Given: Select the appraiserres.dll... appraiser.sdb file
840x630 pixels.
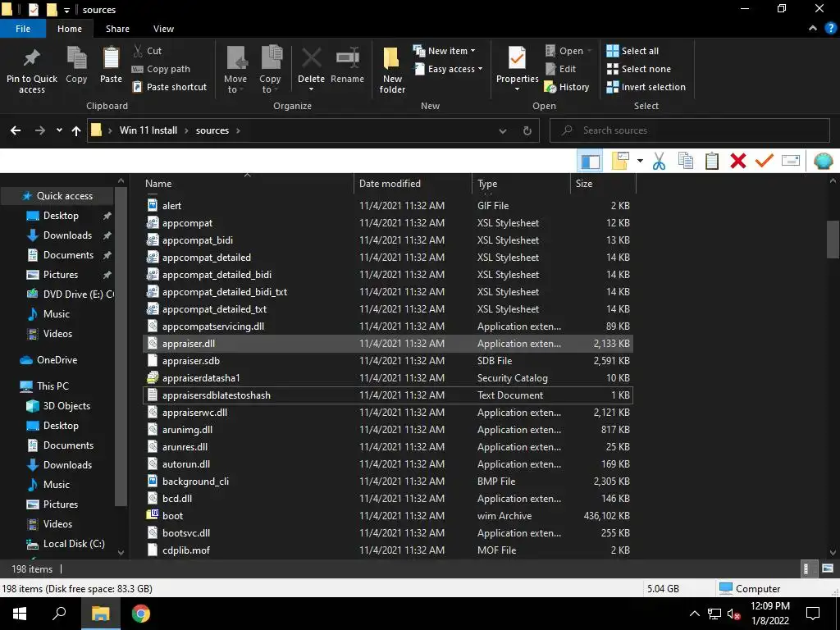Looking at the screenshot, I should click(388, 361).
